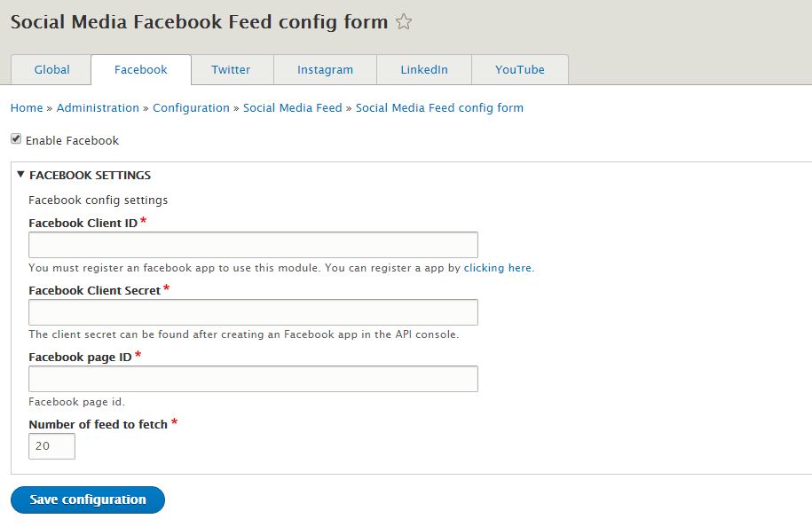Uncheck the Enable Facebook checkbox
The width and height of the screenshot is (812, 527).
[x=16, y=138]
